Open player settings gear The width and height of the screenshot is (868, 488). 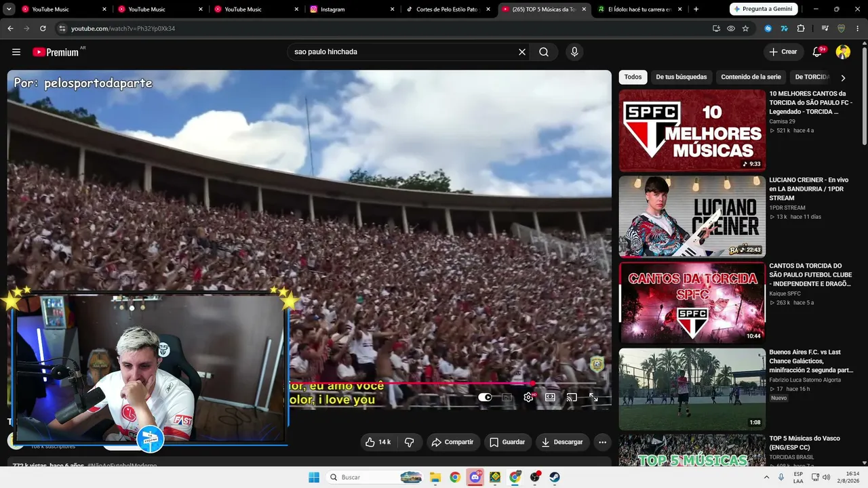click(x=528, y=398)
